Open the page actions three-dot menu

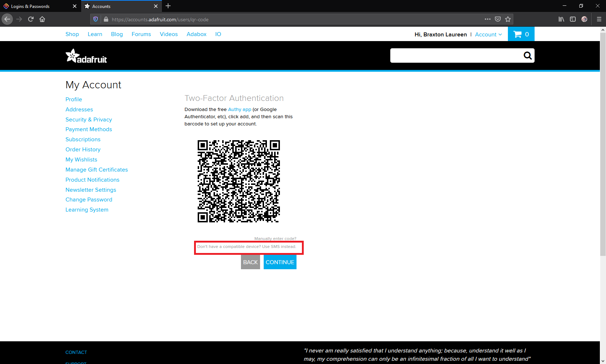coord(488,19)
